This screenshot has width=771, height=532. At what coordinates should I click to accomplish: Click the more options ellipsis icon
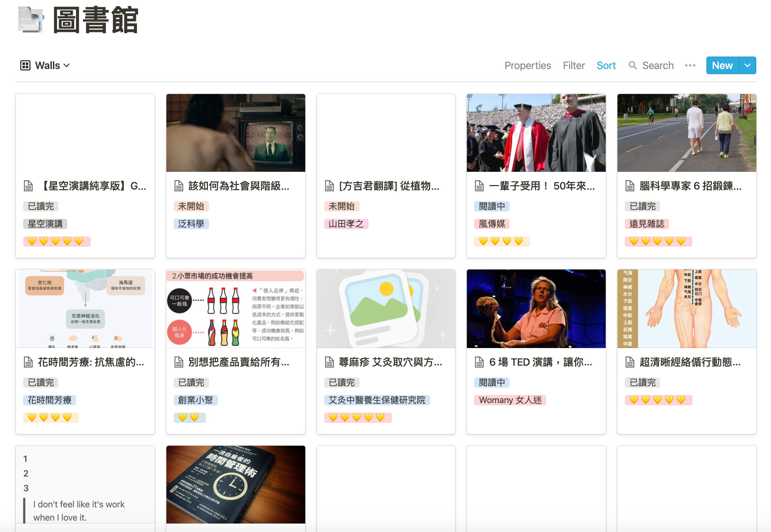(x=690, y=65)
